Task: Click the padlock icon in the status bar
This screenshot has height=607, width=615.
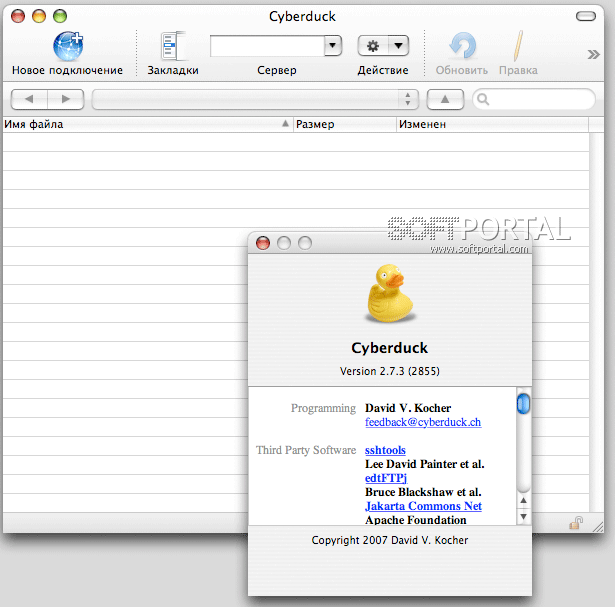Action: (x=576, y=523)
